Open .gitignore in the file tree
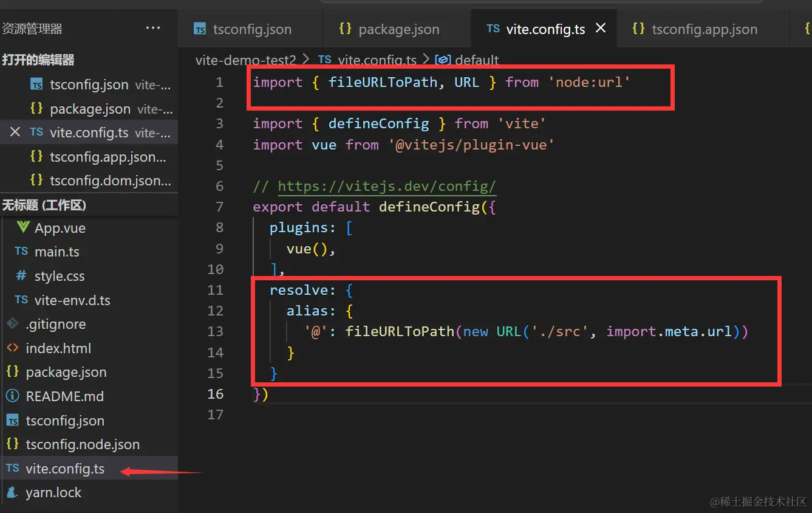Viewport: 812px width, 513px height. 89,324
